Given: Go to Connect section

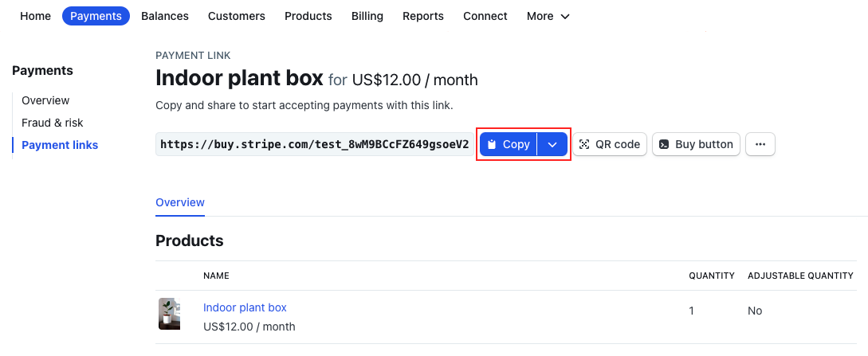Looking at the screenshot, I should 485,16.
